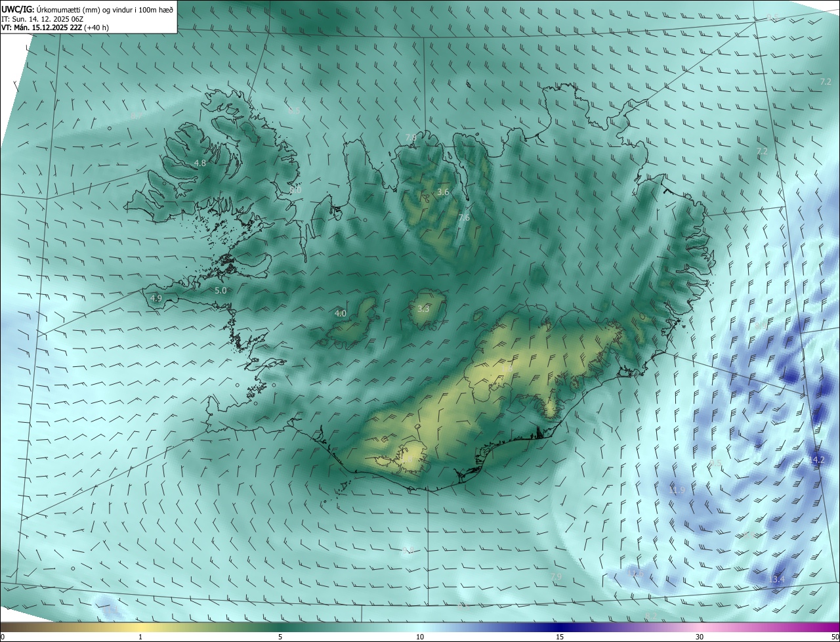Click the 4.0 value label on the map

tap(341, 314)
